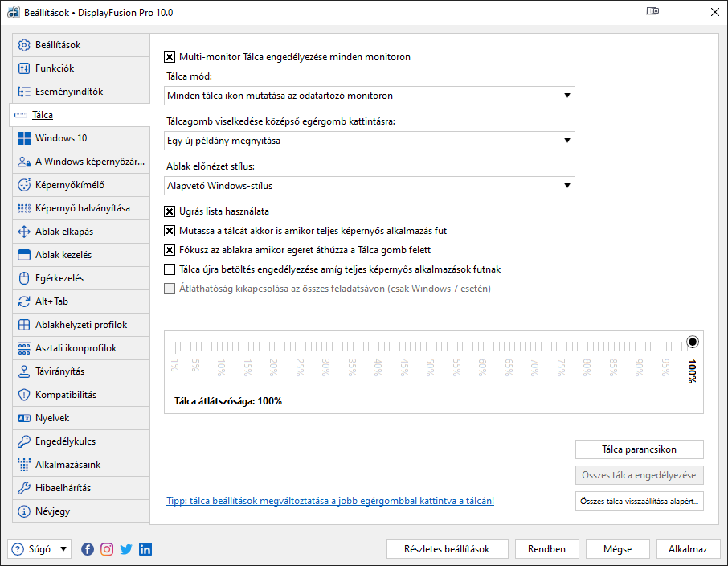
Task: Click the transparency slider handle at 100%
Action: [693, 342]
